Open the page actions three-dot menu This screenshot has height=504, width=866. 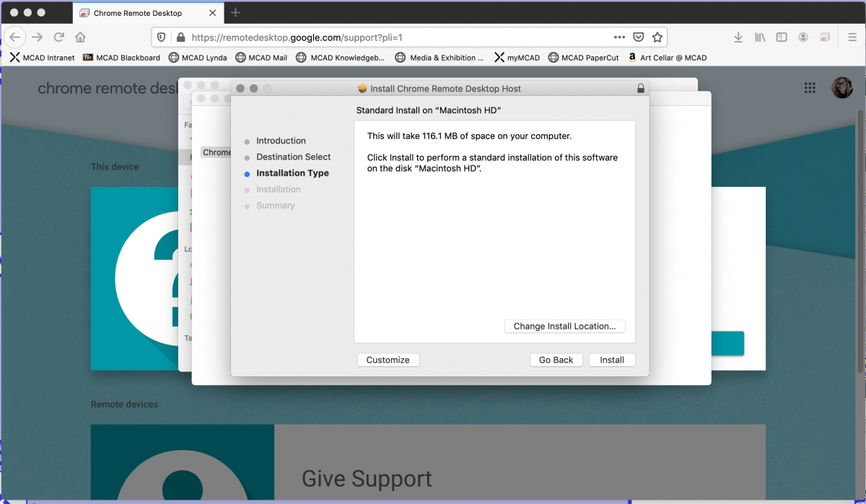pyautogui.click(x=620, y=37)
